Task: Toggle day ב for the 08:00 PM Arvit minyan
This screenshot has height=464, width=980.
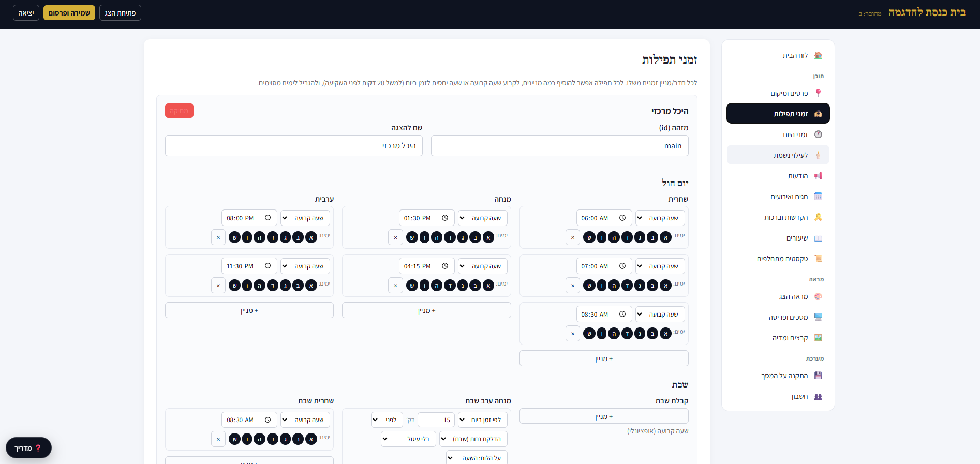Action: [x=298, y=237]
